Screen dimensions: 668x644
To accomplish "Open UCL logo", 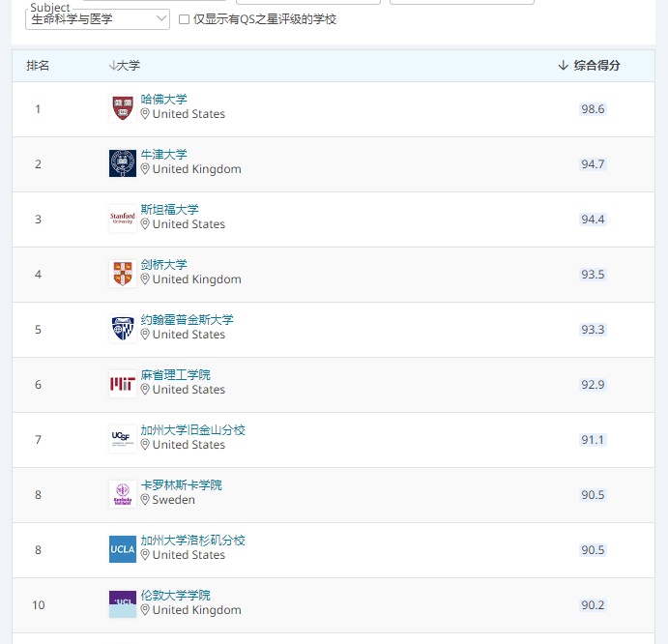I will 123,604.
